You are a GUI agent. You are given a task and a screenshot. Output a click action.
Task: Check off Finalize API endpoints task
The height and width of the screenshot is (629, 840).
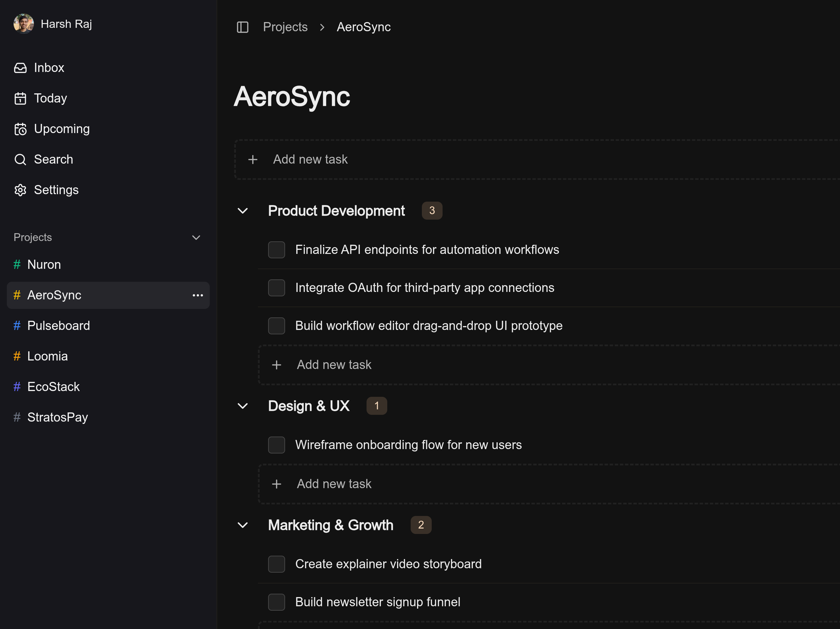click(x=277, y=249)
